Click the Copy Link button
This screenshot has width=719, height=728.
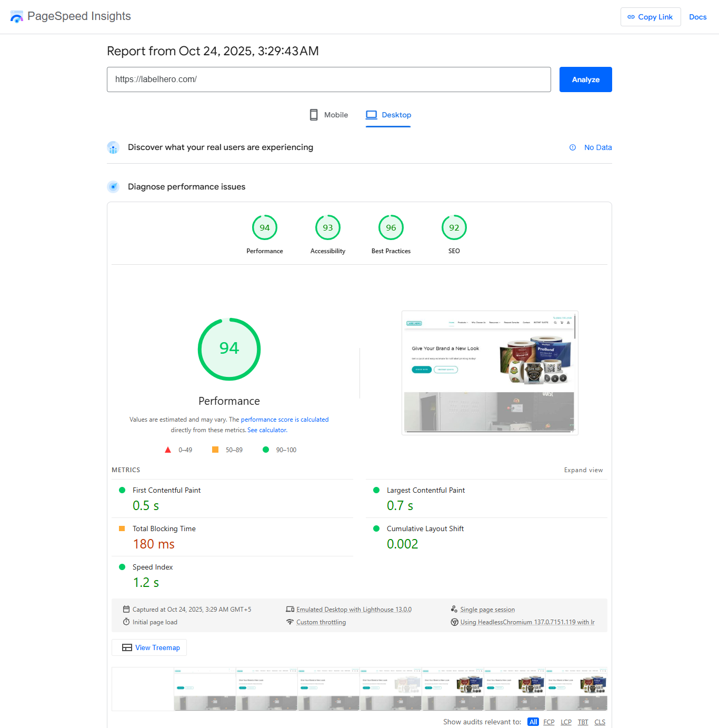coord(650,17)
